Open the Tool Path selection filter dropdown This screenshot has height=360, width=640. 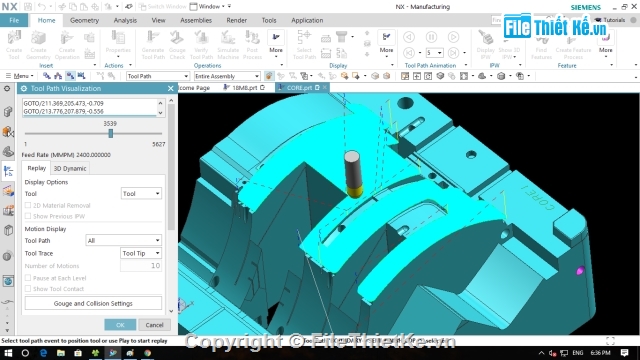coord(158,76)
